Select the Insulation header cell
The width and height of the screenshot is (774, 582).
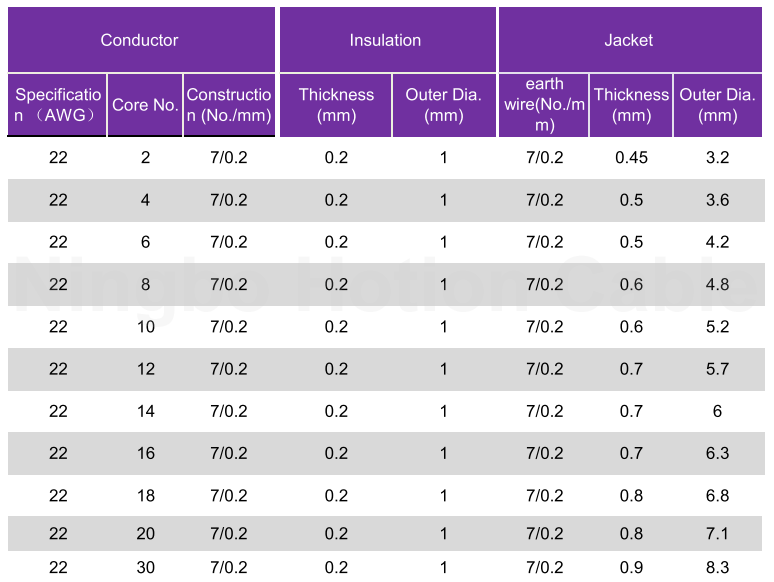point(387,39)
